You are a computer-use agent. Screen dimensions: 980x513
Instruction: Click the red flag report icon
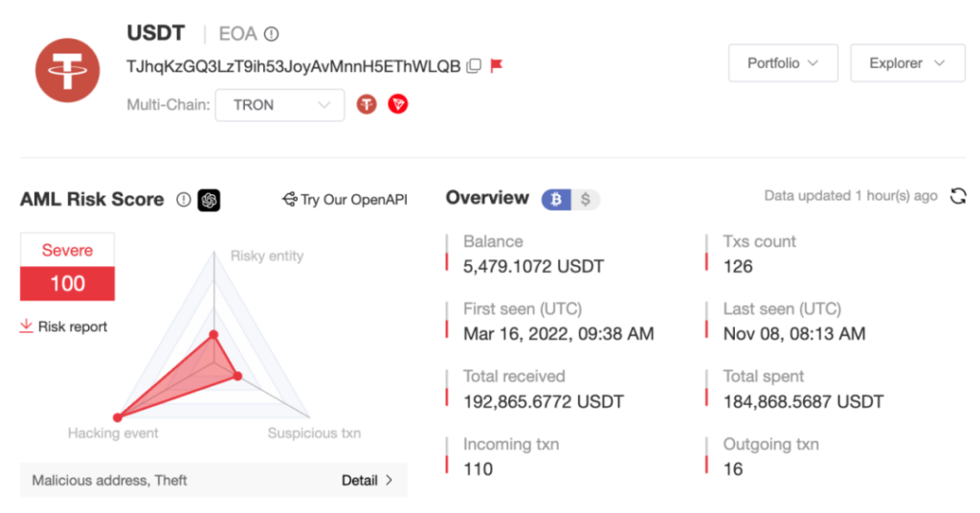[496, 66]
